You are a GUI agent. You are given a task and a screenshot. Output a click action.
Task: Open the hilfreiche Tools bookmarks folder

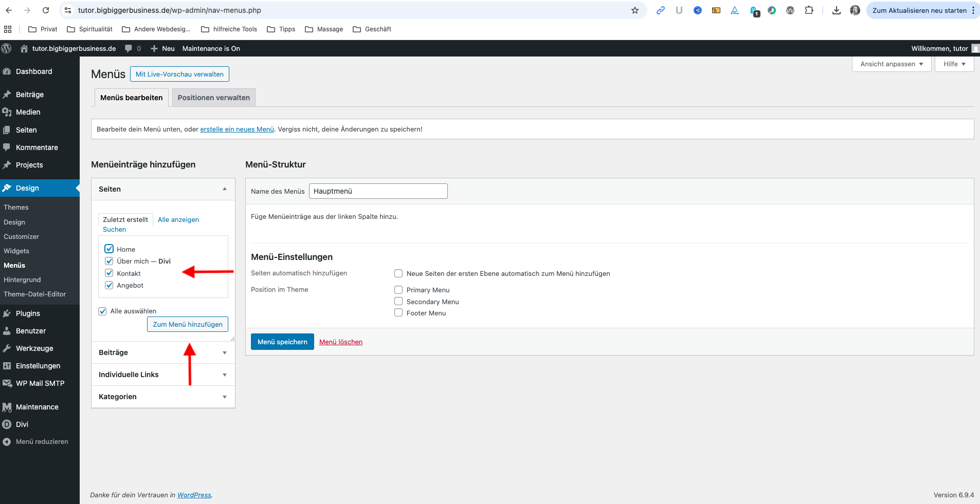coord(229,29)
